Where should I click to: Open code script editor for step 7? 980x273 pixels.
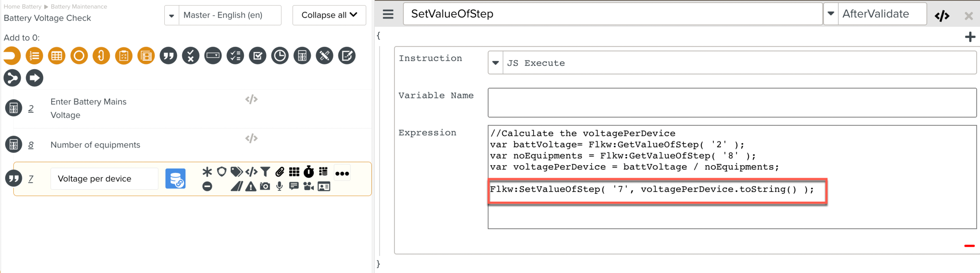click(x=251, y=172)
